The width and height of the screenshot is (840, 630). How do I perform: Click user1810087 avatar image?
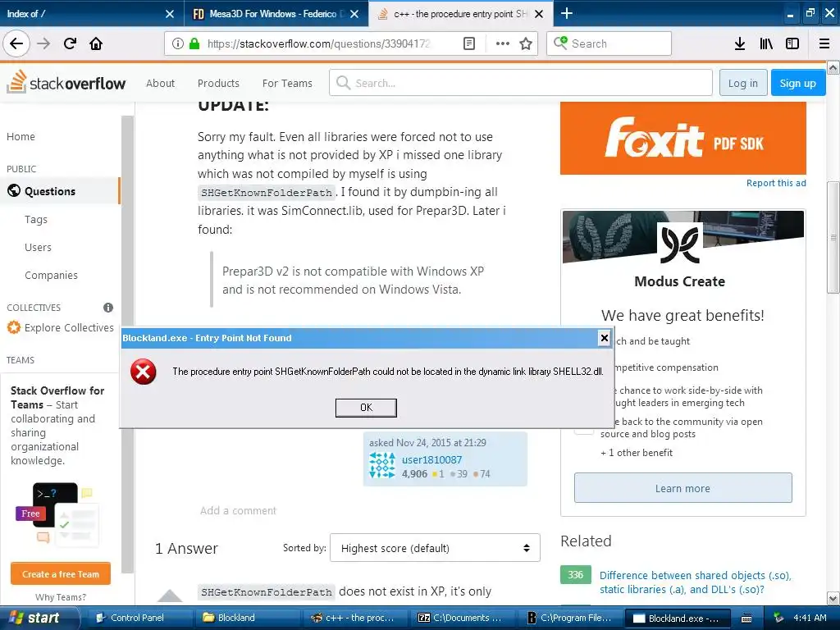(x=382, y=466)
